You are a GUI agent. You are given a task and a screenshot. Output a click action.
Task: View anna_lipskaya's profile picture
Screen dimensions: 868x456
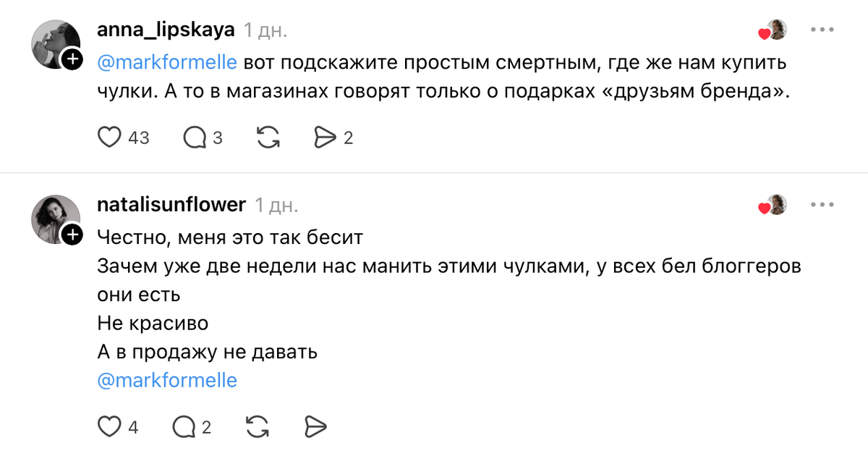coord(54,43)
